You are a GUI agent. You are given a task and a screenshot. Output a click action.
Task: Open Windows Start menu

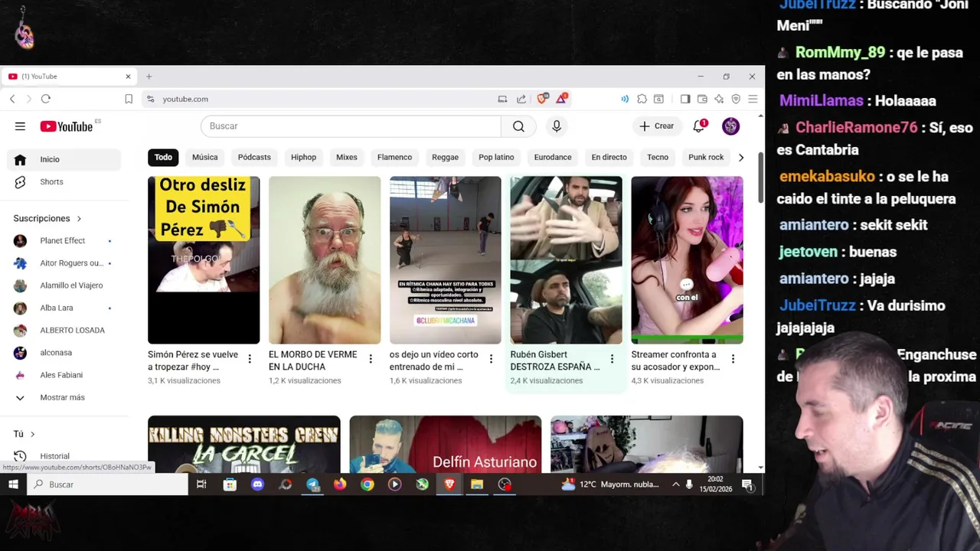(13, 484)
